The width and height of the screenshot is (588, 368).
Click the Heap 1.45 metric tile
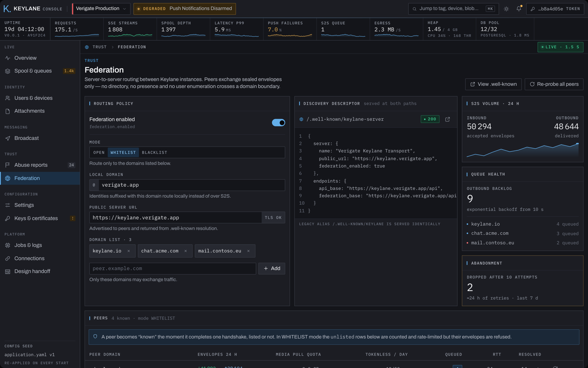449,29
